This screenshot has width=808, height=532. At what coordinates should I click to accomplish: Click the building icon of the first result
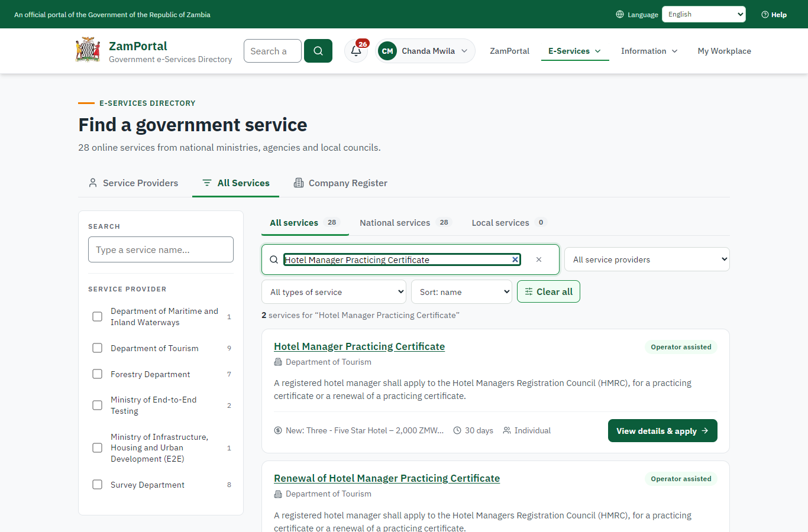278,362
